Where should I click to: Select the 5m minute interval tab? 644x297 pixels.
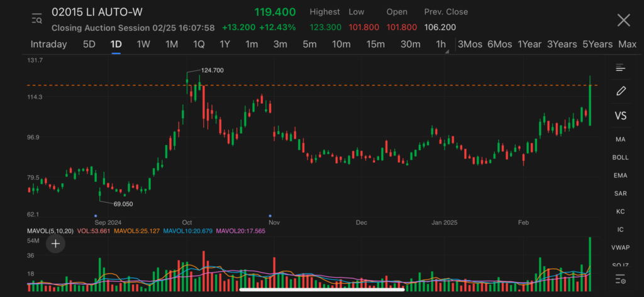pyautogui.click(x=309, y=45)
